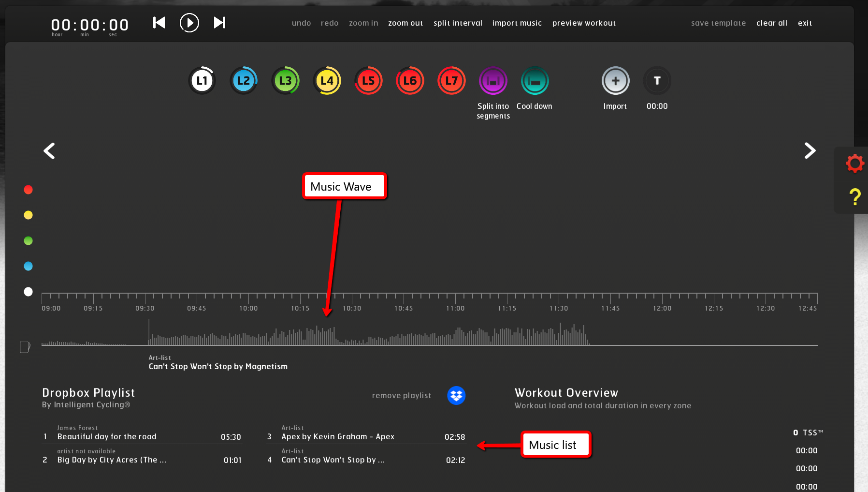This screenshot has height=492, width=868.
Task: Select the L1 intensity zone icon
Action: point(202,81)
